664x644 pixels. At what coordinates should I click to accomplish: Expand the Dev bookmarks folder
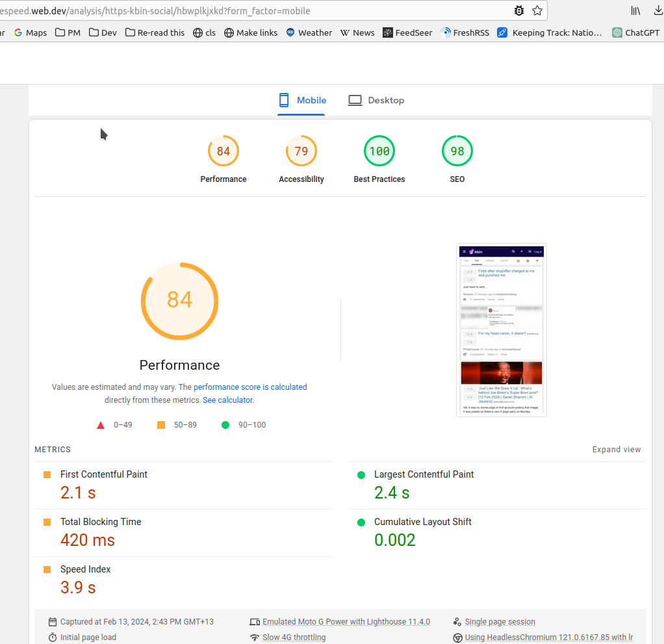tap(103, 32)
